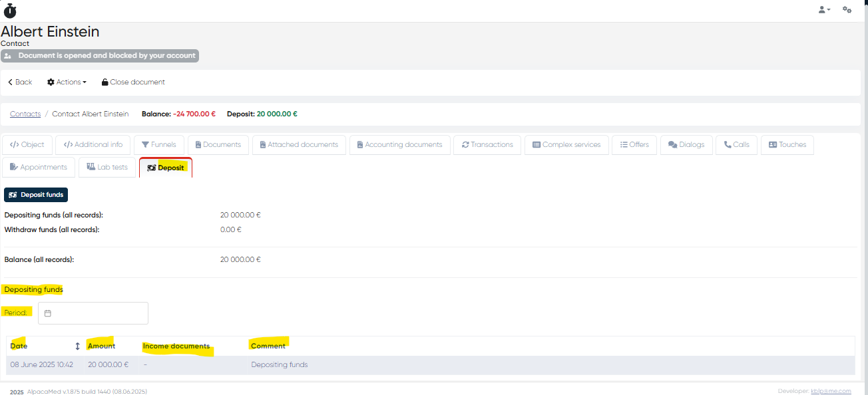Click the stopwatch logo icon

coord(10,10)
